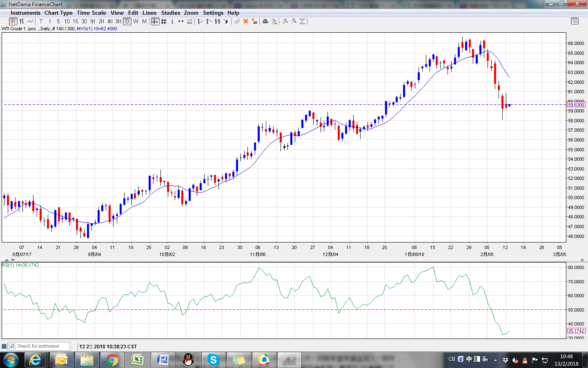Toggle the volume display button
This screenshot has height=368, width=588.
click(189, 21)
